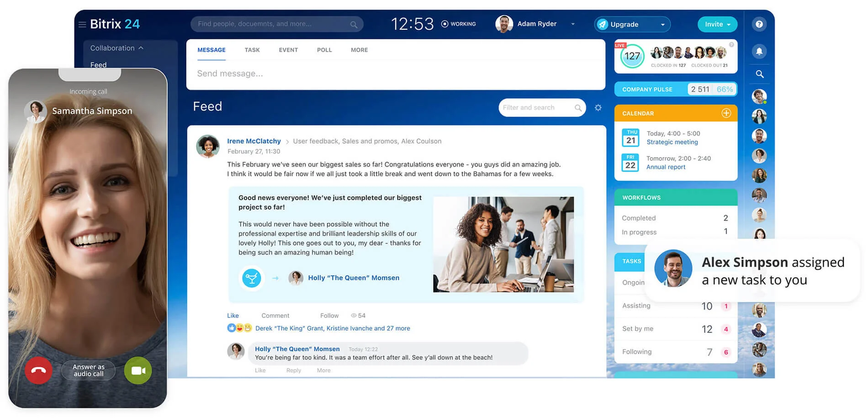This screenshot has width=868, height=418.
Task: Open the hamburger menu beside Bitrix 24
Action: [82, 24]
